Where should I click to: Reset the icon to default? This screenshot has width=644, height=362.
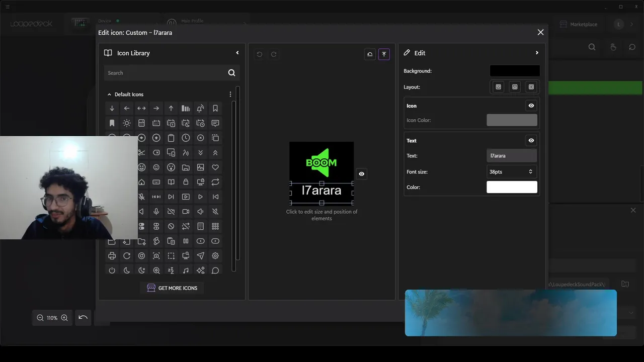[370, 54]
